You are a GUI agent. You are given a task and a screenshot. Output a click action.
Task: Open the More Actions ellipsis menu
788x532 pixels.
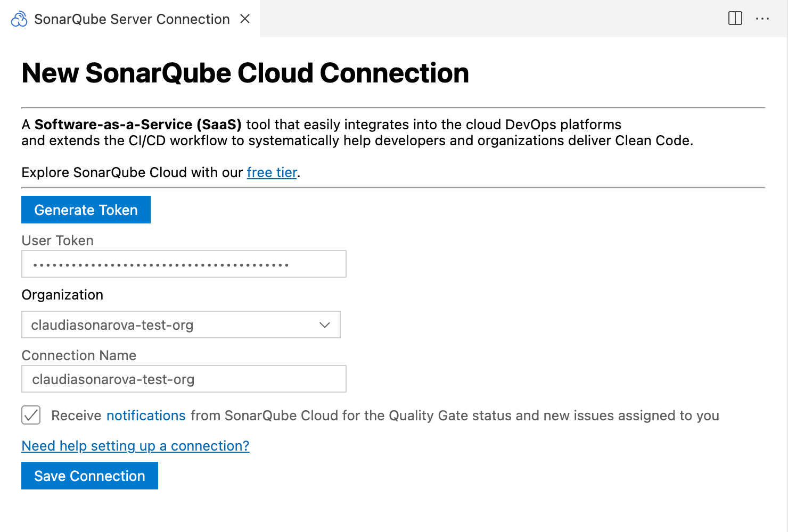coord(762,19)
